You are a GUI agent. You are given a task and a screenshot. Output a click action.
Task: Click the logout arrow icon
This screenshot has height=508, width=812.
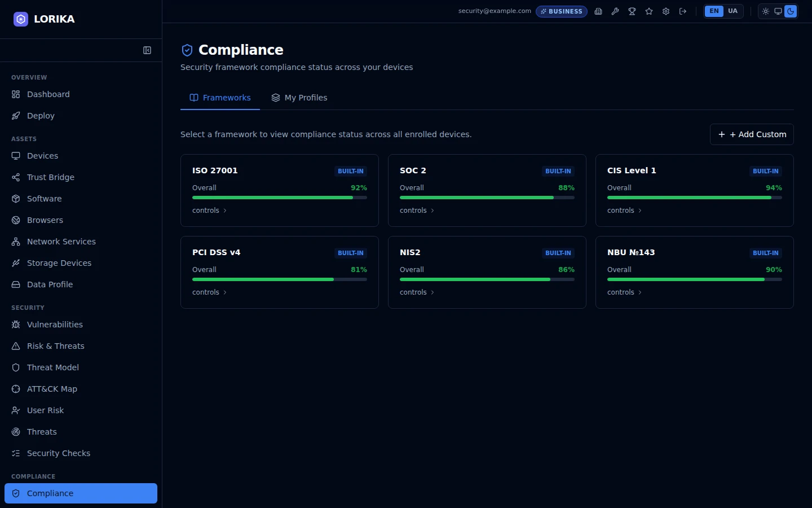683,11
